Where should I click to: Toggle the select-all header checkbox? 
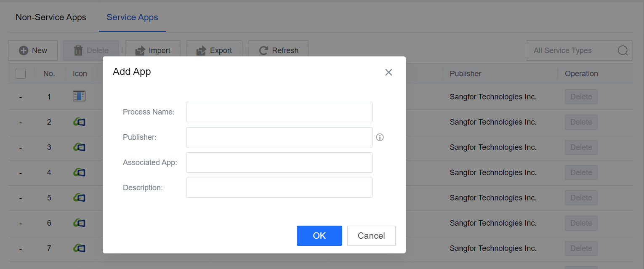pos(21,74)
